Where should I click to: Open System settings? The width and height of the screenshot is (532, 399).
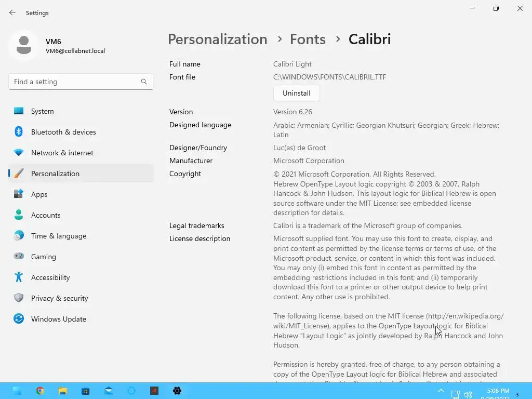(x=81, y=111)
